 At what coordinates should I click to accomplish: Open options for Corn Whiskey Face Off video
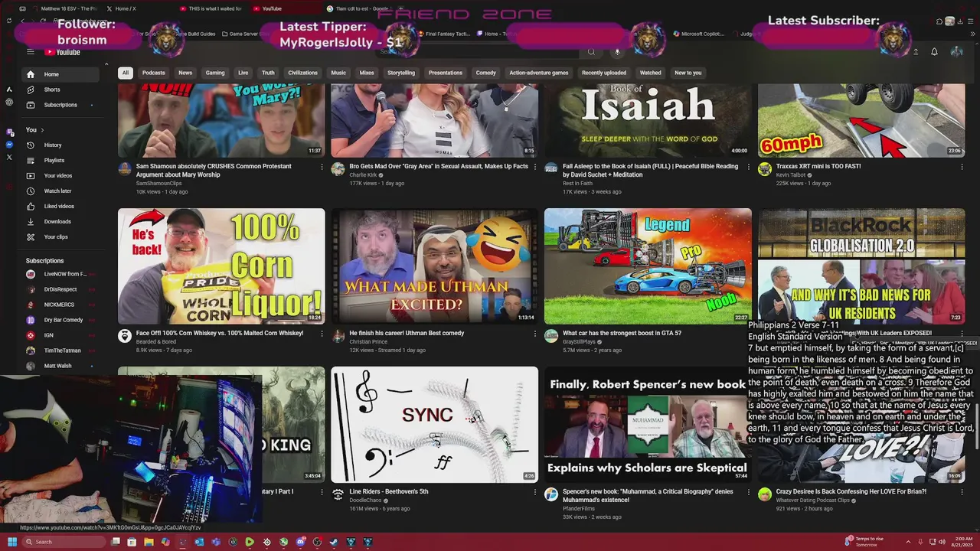(x=322, y=334)
